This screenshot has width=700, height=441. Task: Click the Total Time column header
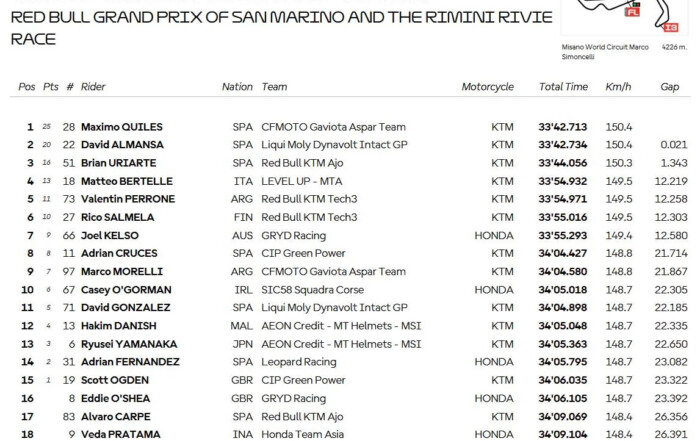click(x=563, y=87)
